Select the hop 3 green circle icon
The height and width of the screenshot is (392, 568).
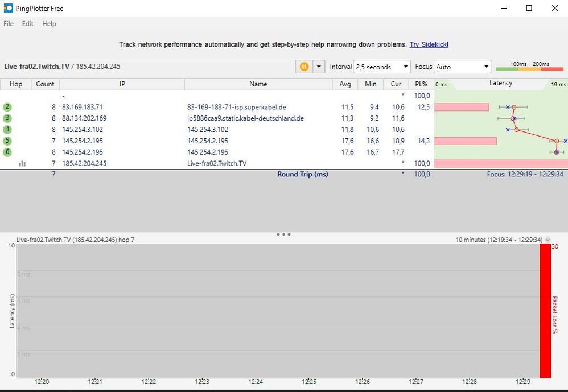click(7, 118)
